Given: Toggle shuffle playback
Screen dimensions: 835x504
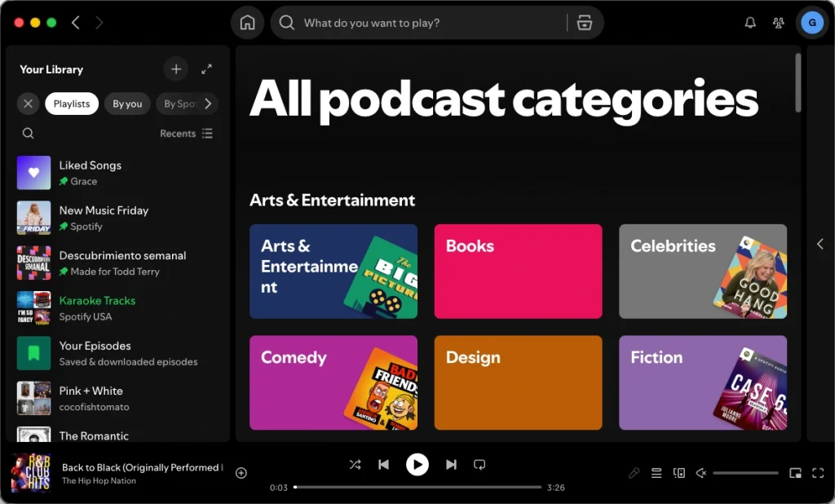Looking at the screenshot, I should point(356,465).
